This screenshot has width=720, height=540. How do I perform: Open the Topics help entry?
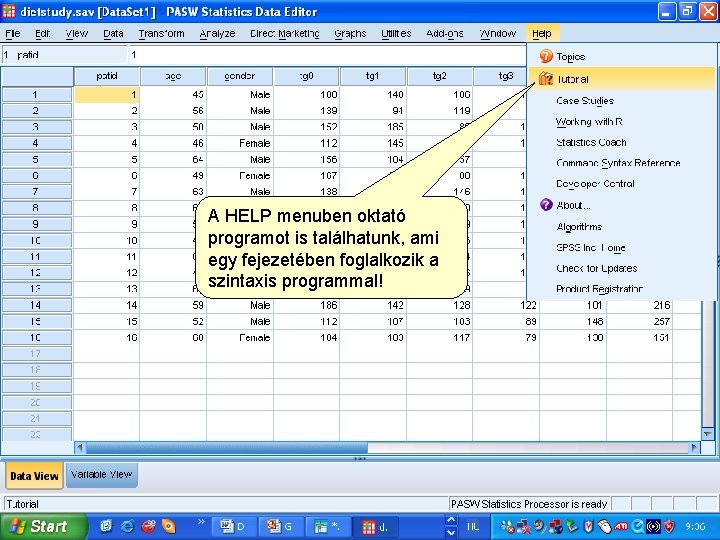click(x=571, y=56)
